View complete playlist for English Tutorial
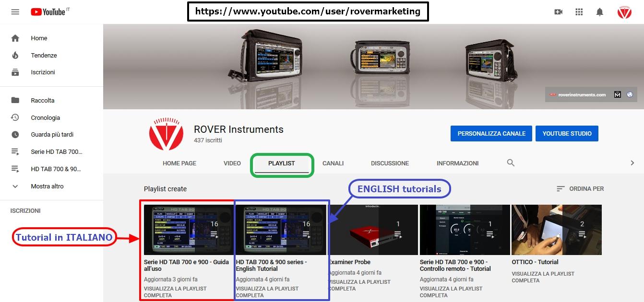Viewport: 644px width, 302px height. point(267,292)
